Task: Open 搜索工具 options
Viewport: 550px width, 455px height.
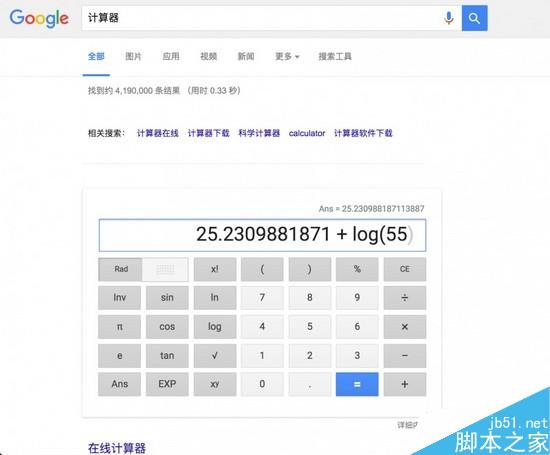Action: [x=335, y=56]
